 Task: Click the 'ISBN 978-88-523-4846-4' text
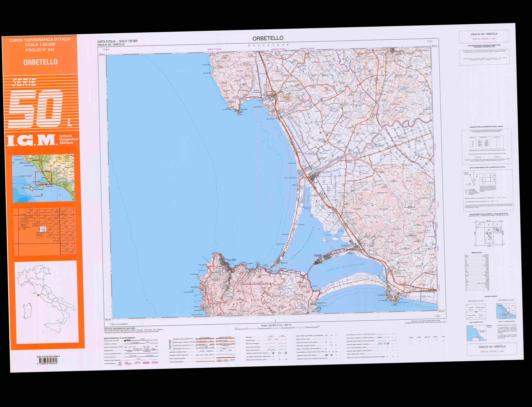tap(48, 357)
